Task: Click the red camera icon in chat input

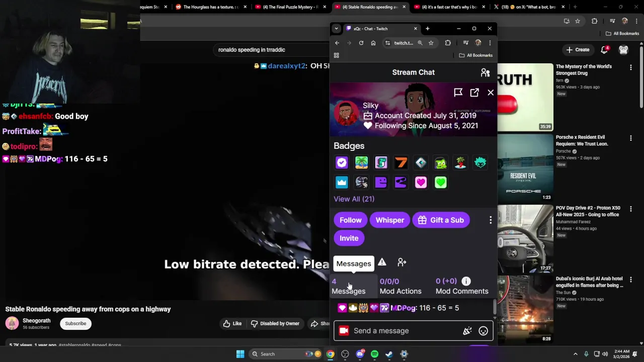Action: (x=344, y=331)
